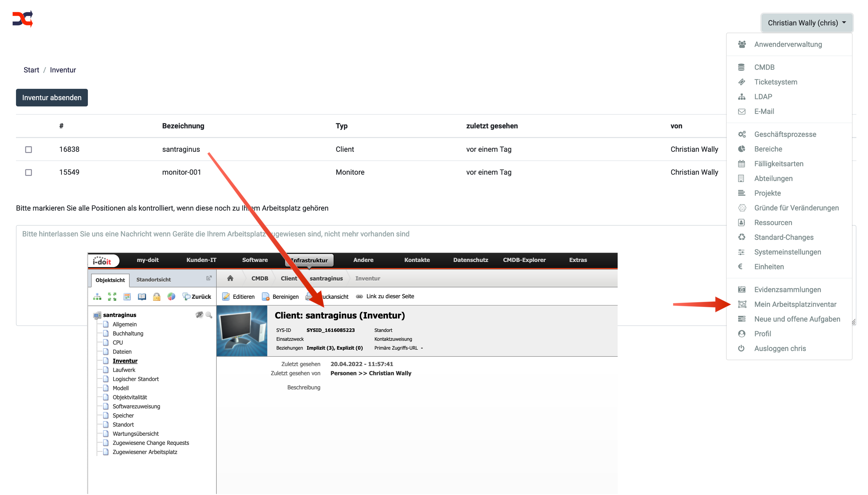Click the Ausloggen power icon
The image size is (868, 495).
[741, 348]
